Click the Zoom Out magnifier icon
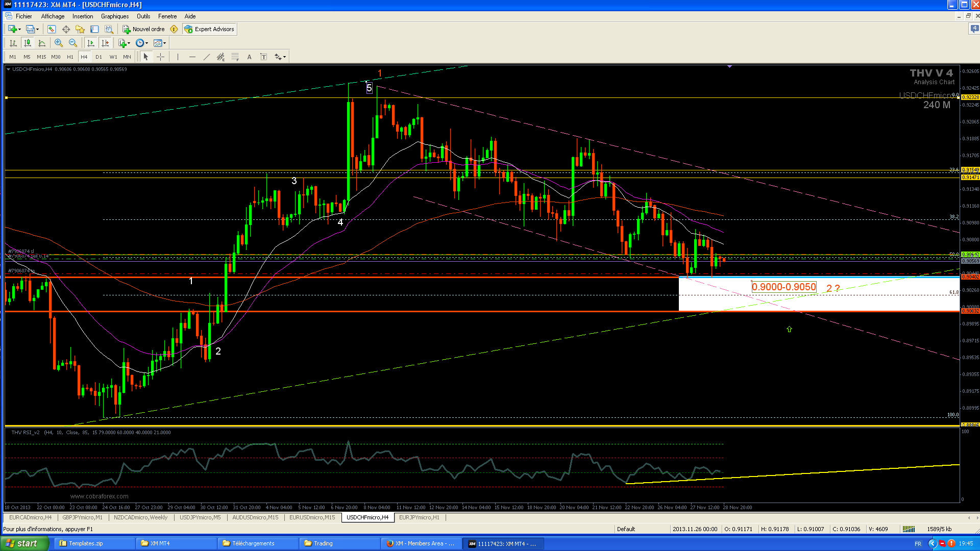The width and height of the screenshot is (980, 551). pyautogui.click(x=72, y=43)
